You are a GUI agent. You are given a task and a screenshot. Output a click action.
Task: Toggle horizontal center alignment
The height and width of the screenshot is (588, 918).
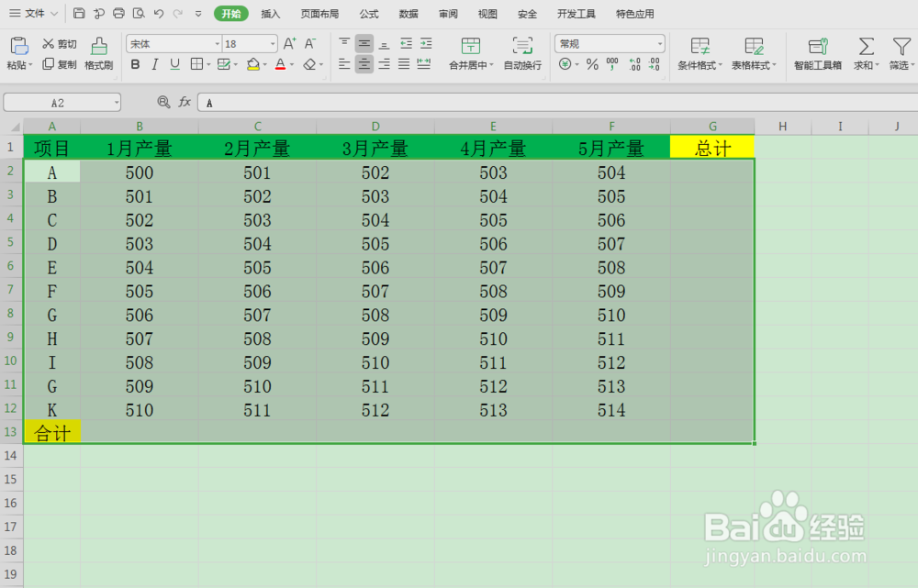tap(364, 64)
